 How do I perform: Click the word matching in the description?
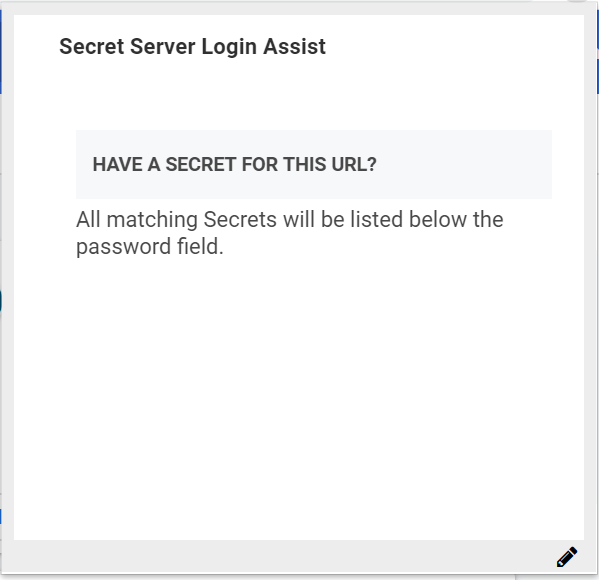click(152, 220)
